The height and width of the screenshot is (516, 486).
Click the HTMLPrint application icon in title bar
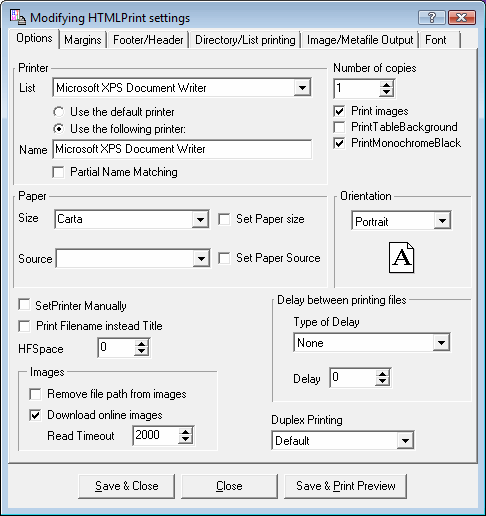(x=17, y=17)
